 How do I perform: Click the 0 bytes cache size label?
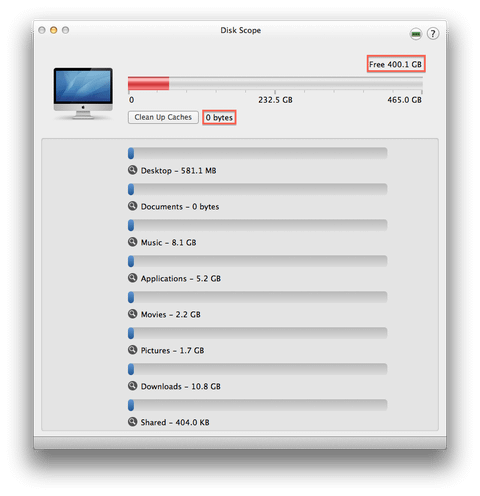click(x=219, y=118)
